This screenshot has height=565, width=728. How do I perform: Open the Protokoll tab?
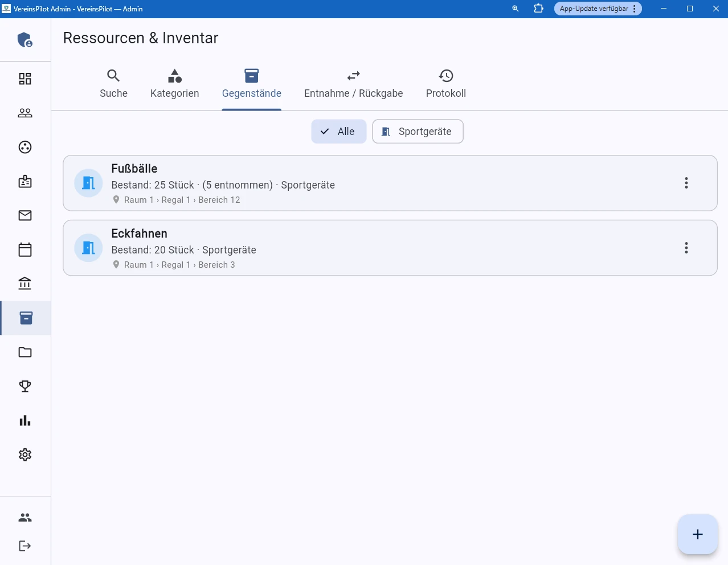click(x=445, y=84)
